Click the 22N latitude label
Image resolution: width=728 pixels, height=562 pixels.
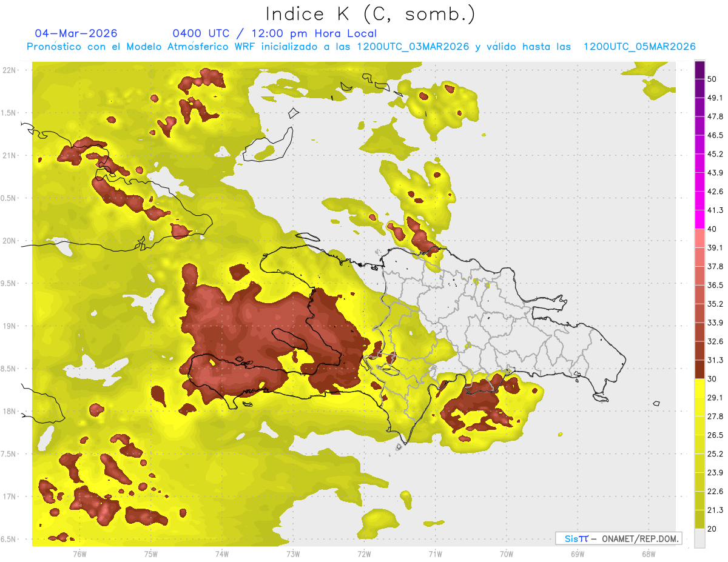[9, 70]
